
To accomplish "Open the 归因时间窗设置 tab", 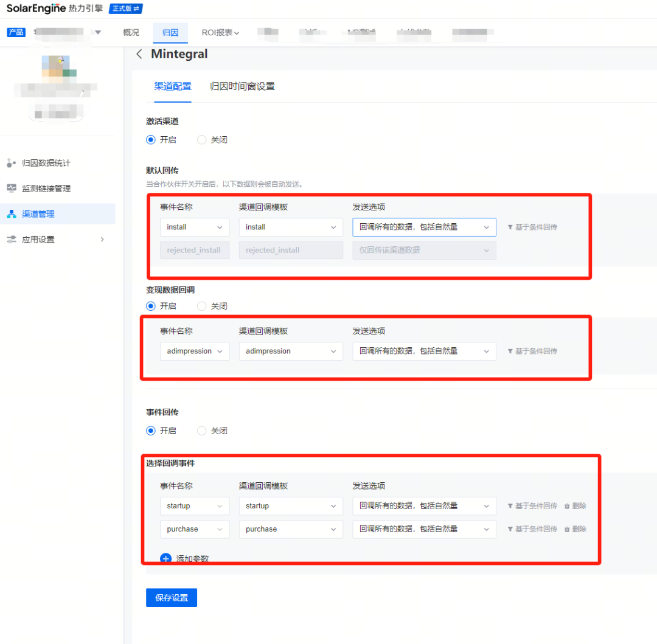I will (x=242, y=87).
